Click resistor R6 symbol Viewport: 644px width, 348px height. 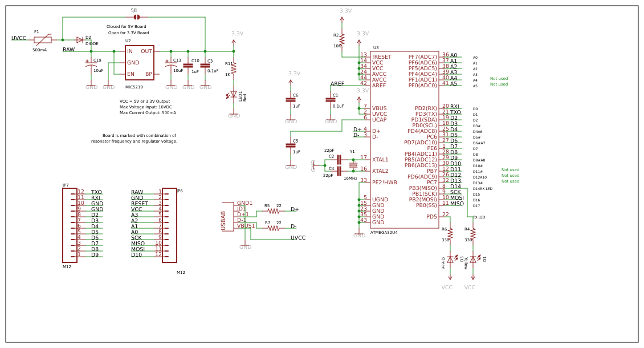(450, 234)
